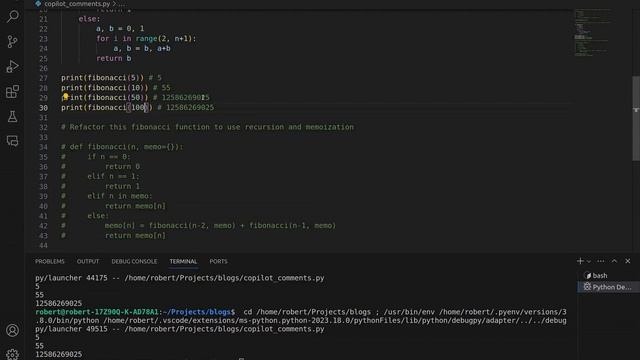
Task: Switch to the Terminal tab
Action: [x=183, y=261]
